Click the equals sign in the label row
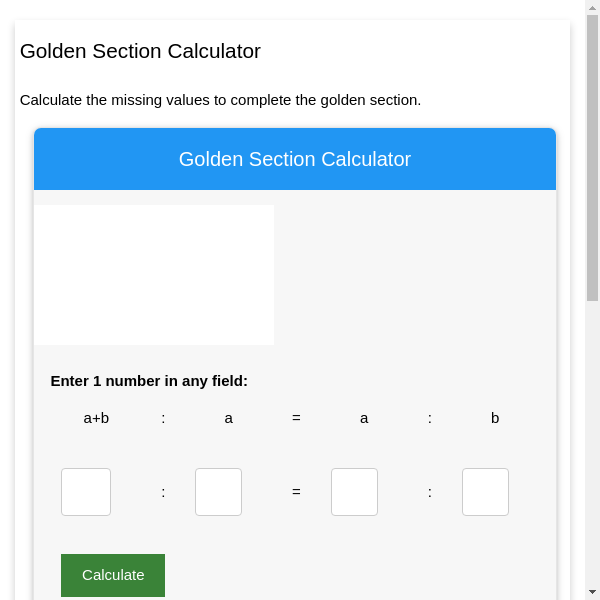The width and height of the screenshot is (600, 600). [296, 418]
